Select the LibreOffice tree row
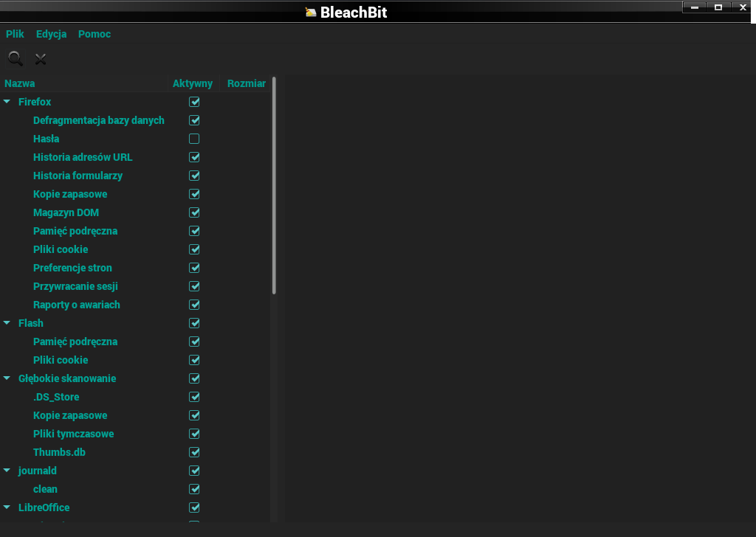The image size is (756, 537). coord(135,507)
